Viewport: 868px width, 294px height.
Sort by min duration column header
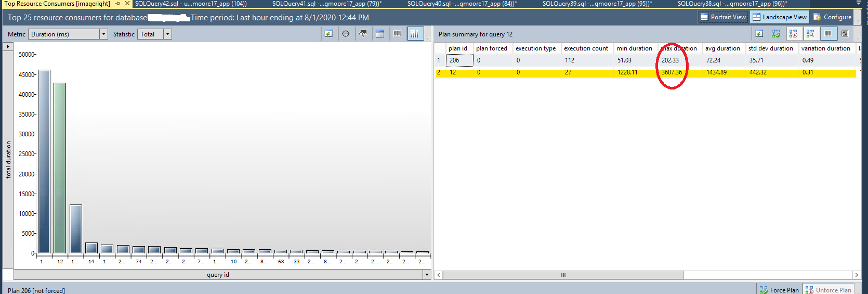(635, 48)
